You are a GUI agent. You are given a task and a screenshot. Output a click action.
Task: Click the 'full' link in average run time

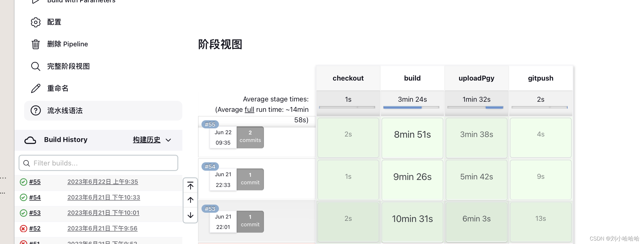(x=249, y=110)
